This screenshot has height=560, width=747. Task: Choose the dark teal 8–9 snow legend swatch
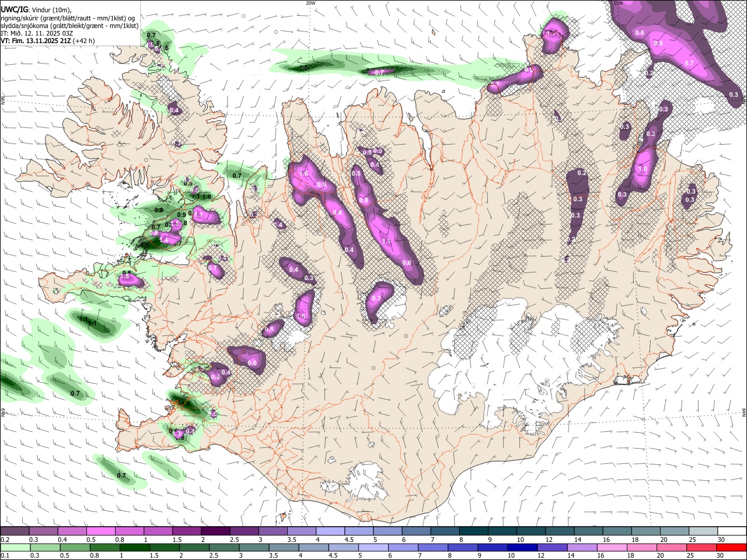[x=474, y=531]
